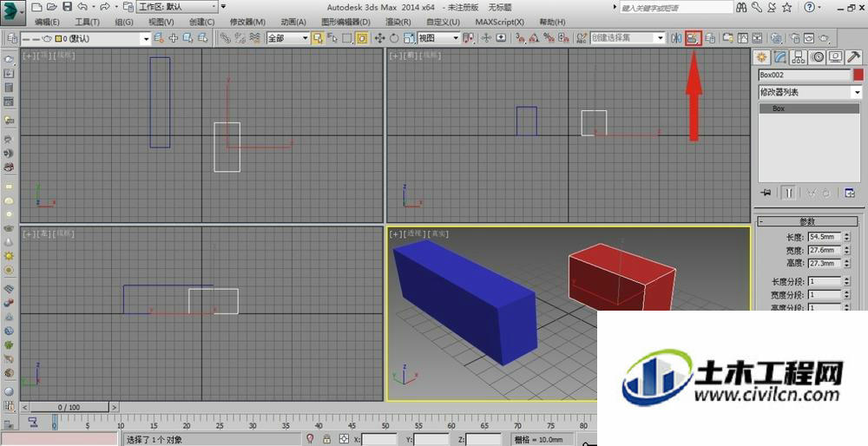868x446 pixels.
Task: Toggle Spinner Snap
Action: click(563, 38)
